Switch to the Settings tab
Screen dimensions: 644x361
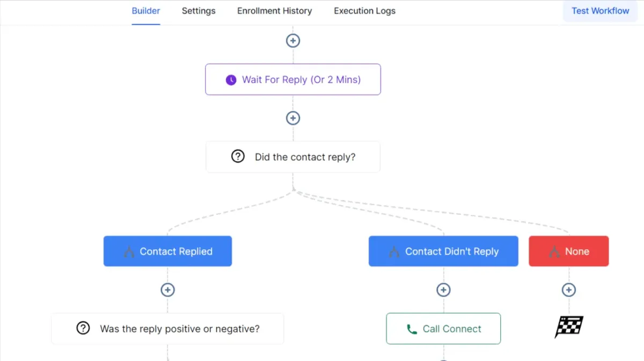(x=199, y=11)
